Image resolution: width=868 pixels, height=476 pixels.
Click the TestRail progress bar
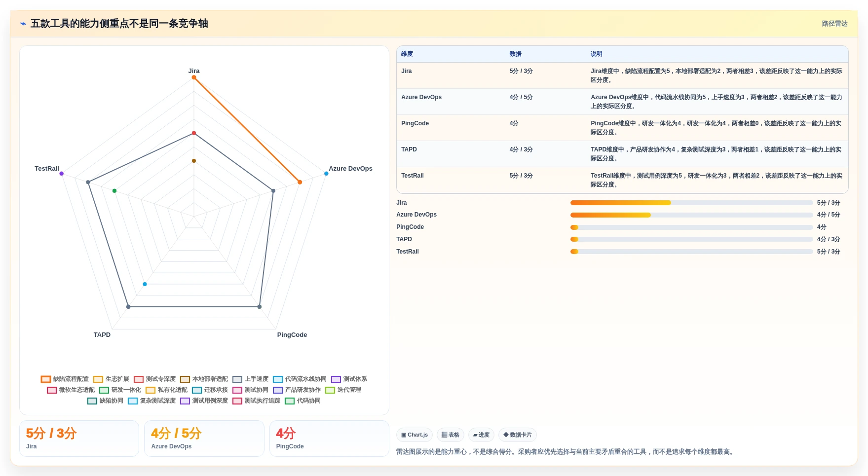[692, 252]
